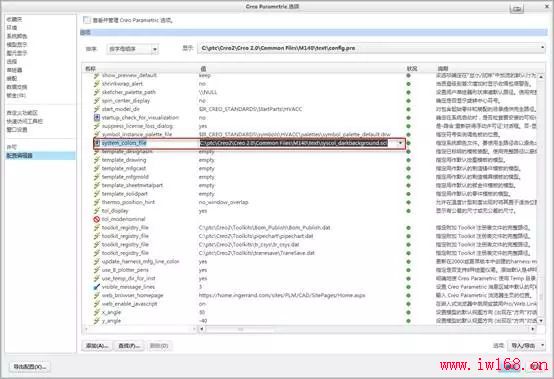Click the Name column header

[x=90, y=69]
